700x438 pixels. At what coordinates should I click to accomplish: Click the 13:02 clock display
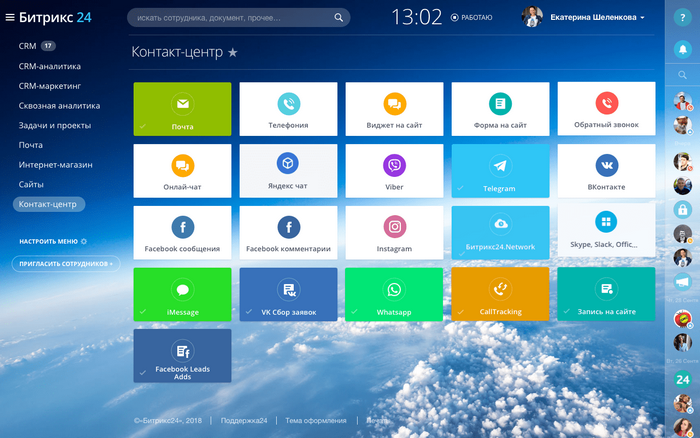coord(416,17)
